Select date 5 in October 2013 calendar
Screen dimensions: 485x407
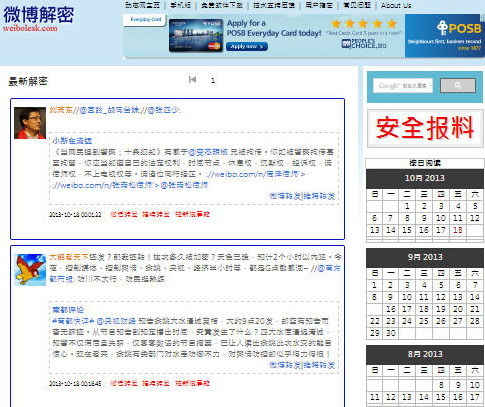(475, 206)
